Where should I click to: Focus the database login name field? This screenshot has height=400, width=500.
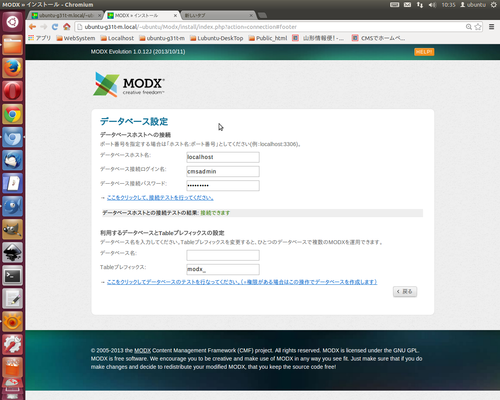point(223,171)
